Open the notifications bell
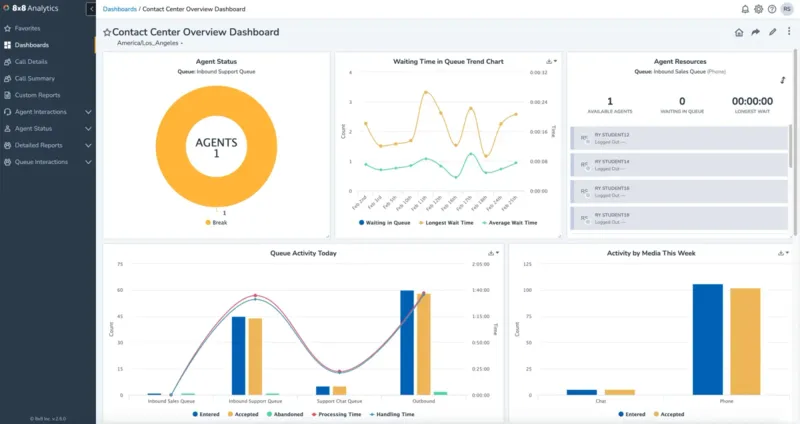This screenshot has width=800, height=424. [x=745, y=9]
